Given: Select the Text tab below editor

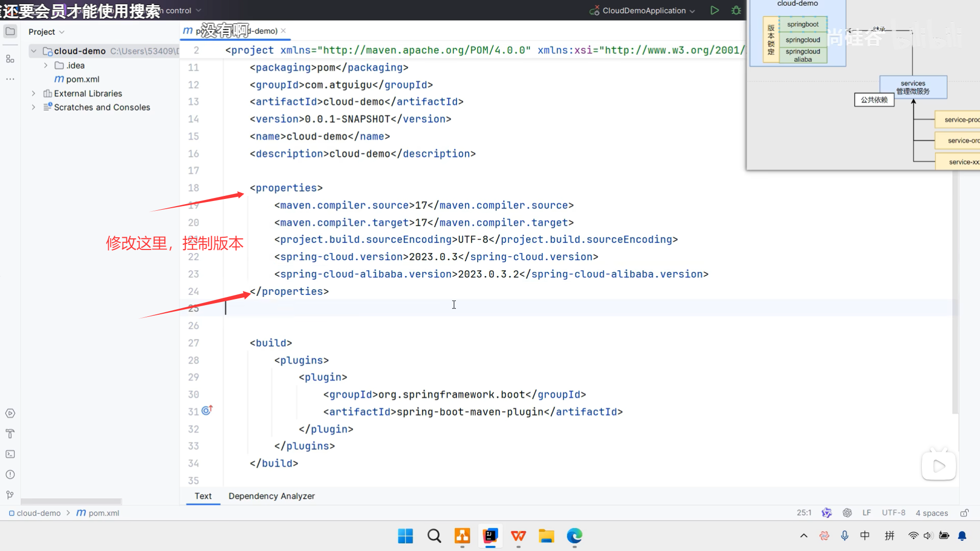Looking at the screenshot, I should 203,496.
